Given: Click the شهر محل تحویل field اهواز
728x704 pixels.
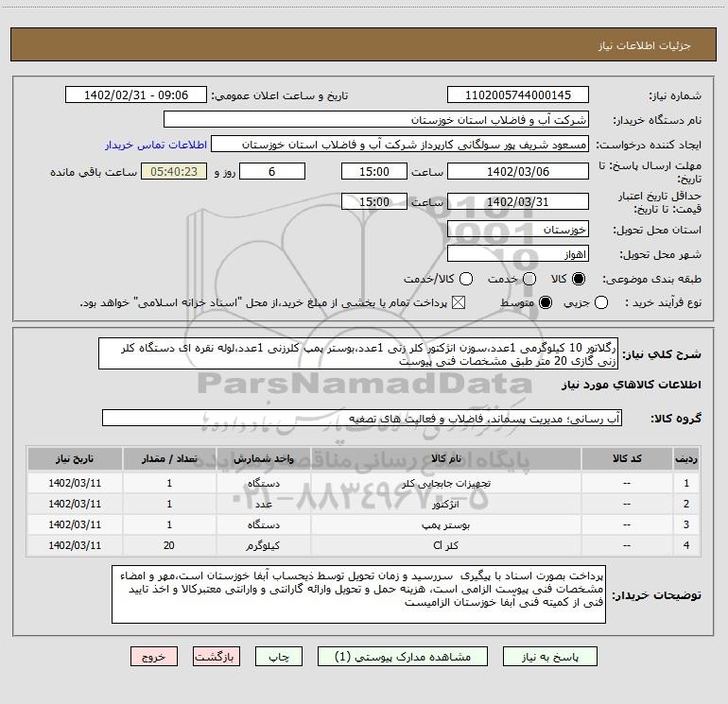Looking at the screenshot, I should pyautogui.click(x=518, y=254).
